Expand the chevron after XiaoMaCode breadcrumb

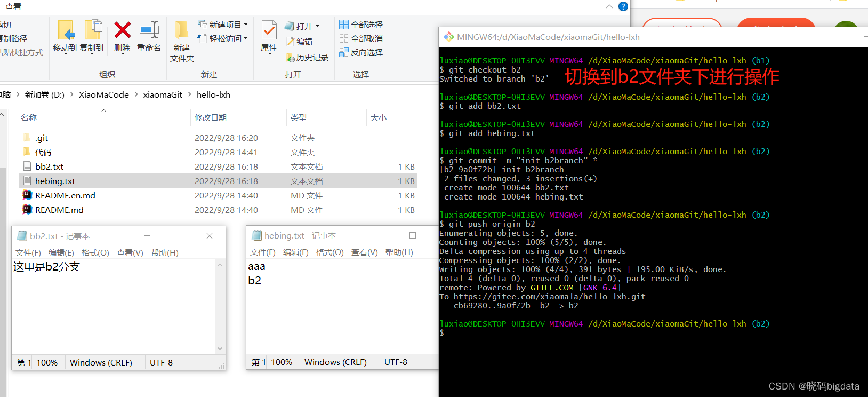point(136,94)
